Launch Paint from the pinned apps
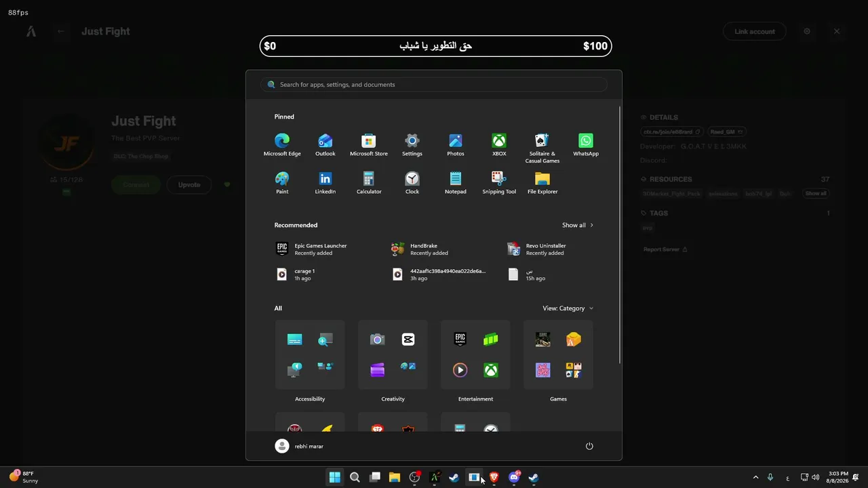The width and height of the screenshot is (868, 488). [282, 182]
